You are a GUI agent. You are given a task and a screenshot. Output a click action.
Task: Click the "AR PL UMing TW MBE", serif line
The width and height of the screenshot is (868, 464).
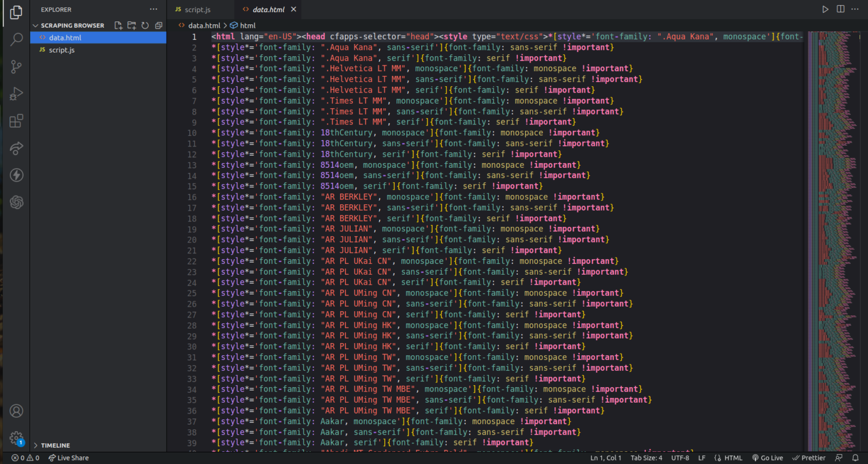tap(408, 410)
